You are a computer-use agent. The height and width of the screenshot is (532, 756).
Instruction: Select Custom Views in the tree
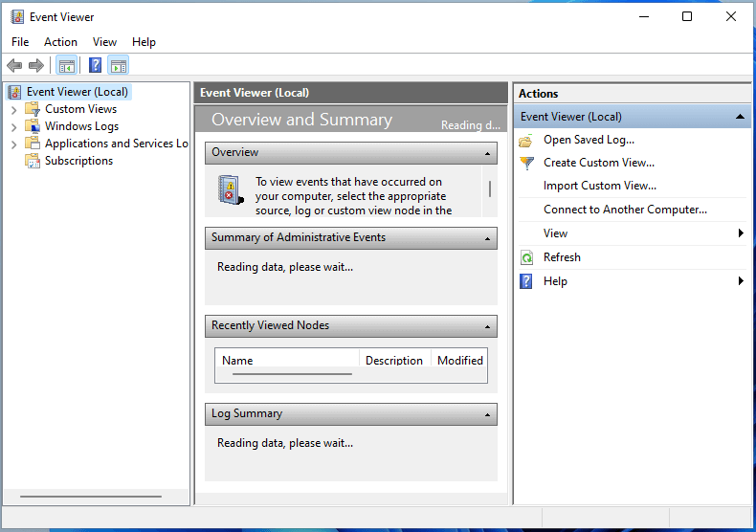coord(81,109)
